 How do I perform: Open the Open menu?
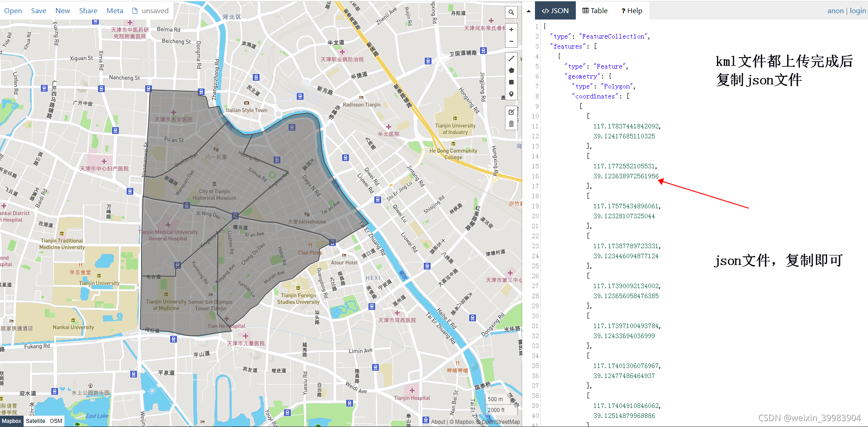coord(13,10)
